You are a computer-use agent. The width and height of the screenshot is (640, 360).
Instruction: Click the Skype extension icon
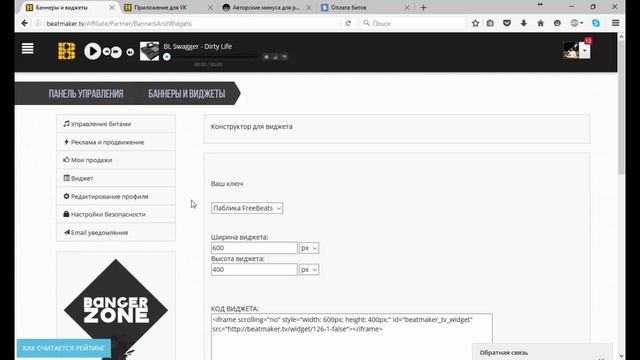coord(596,23)
